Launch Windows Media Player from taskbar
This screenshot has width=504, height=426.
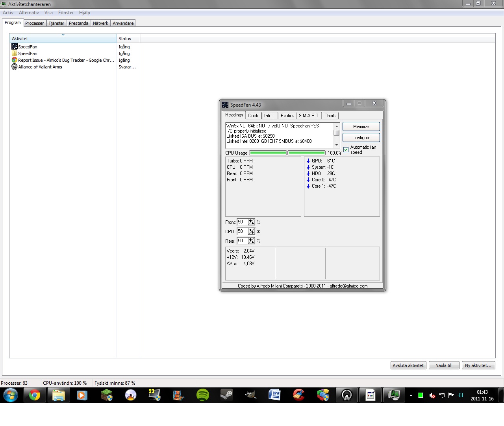82,395
